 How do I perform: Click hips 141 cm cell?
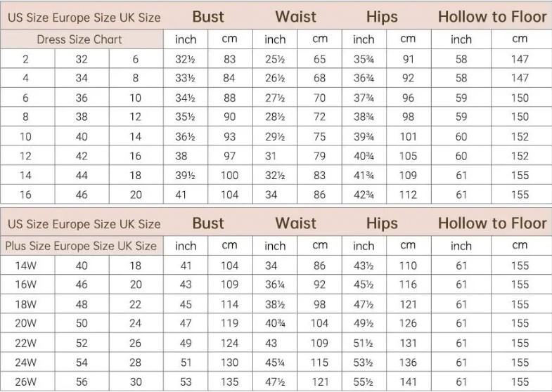coord(409,381)
